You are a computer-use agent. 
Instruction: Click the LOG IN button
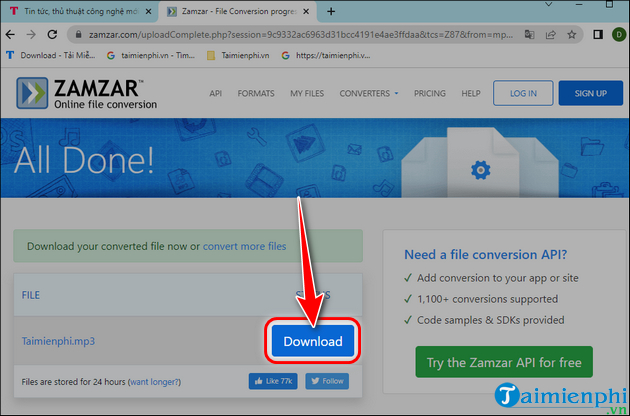pos(523,93)
